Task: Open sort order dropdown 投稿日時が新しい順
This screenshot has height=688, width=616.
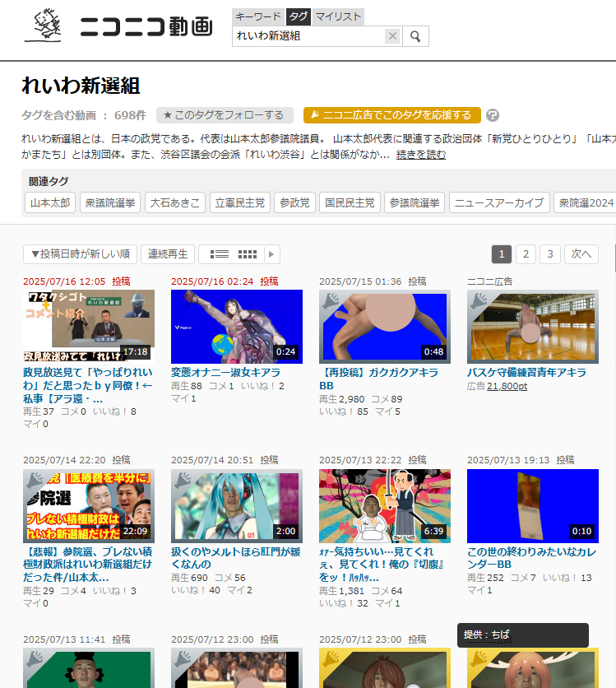Action: 81,254
